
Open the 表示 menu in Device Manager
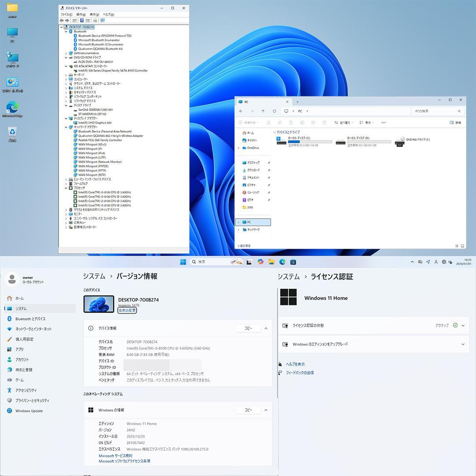93,14
